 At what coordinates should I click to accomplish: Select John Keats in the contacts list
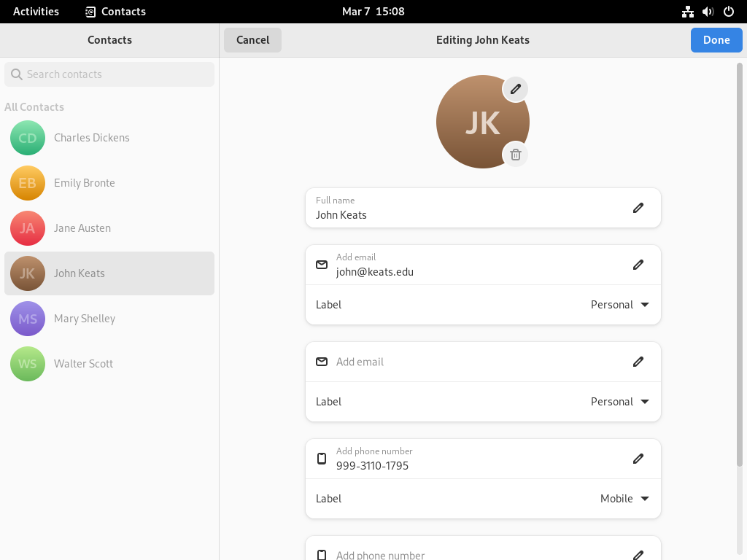(x=109, y=273)
